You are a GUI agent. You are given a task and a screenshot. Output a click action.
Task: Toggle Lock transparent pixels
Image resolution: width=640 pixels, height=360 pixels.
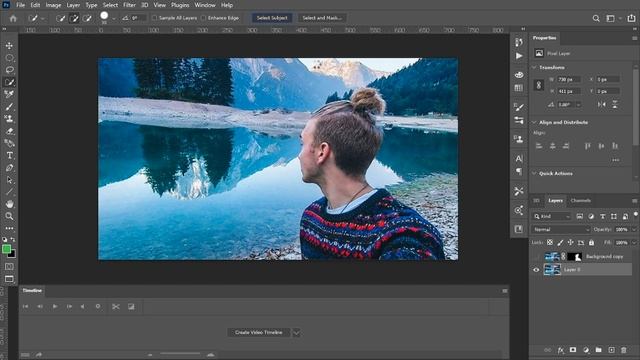point(550,242)
